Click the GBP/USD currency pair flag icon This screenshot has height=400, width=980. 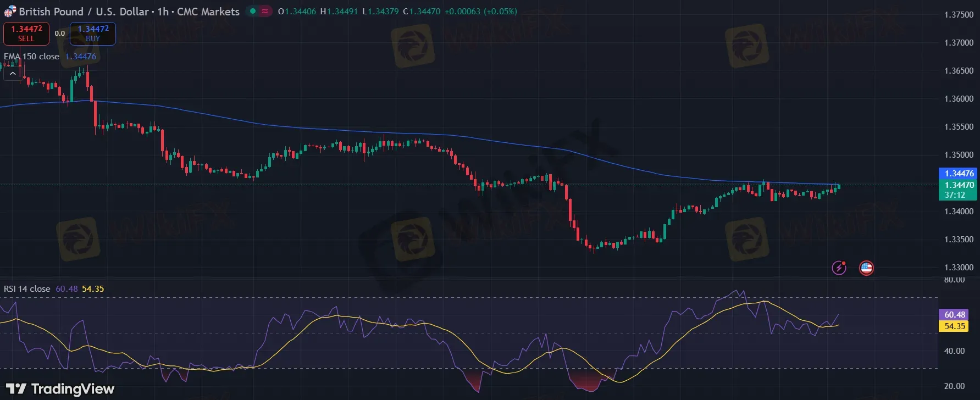10,12
